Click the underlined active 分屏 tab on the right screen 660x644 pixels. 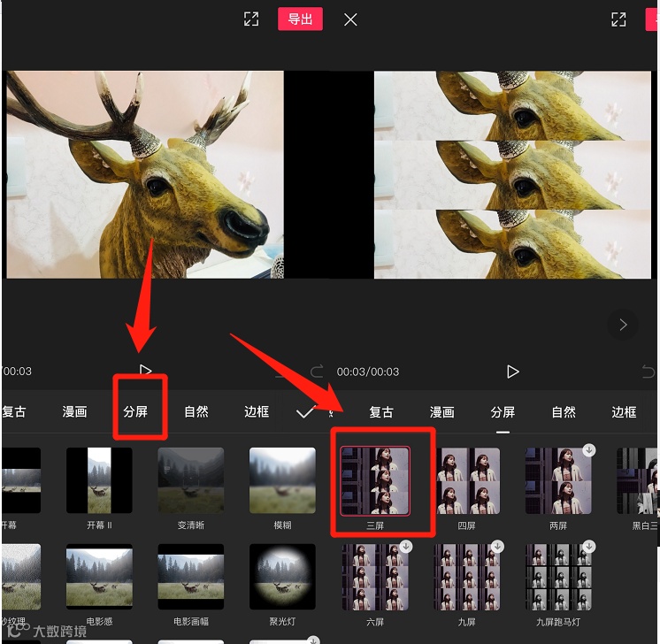pos(503,412)
